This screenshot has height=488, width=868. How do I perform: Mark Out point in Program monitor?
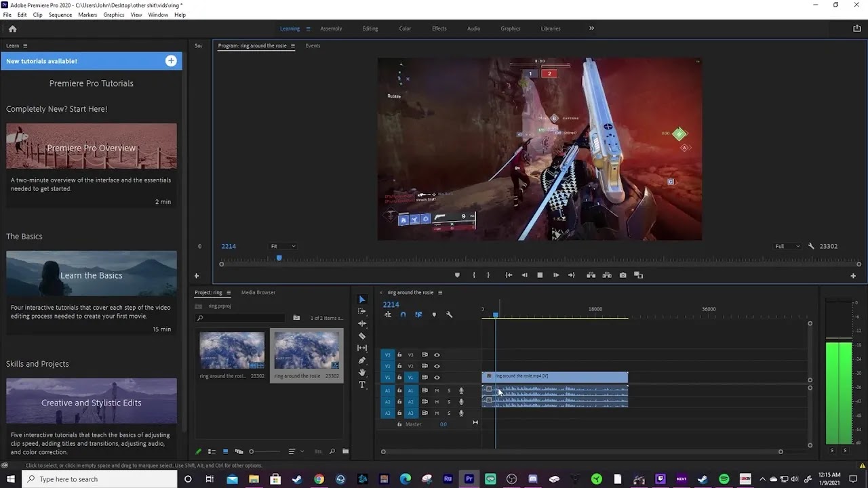coord(488,275)
